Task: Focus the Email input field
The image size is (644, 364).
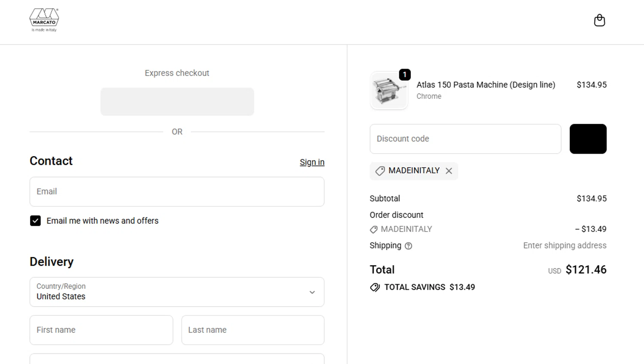Action: point(177,191)
